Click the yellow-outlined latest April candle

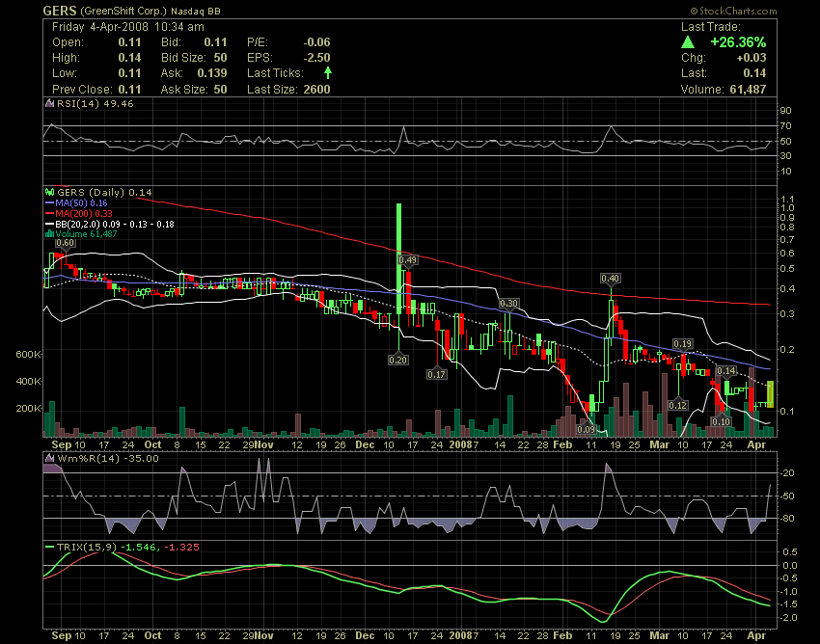coord(771,394)
